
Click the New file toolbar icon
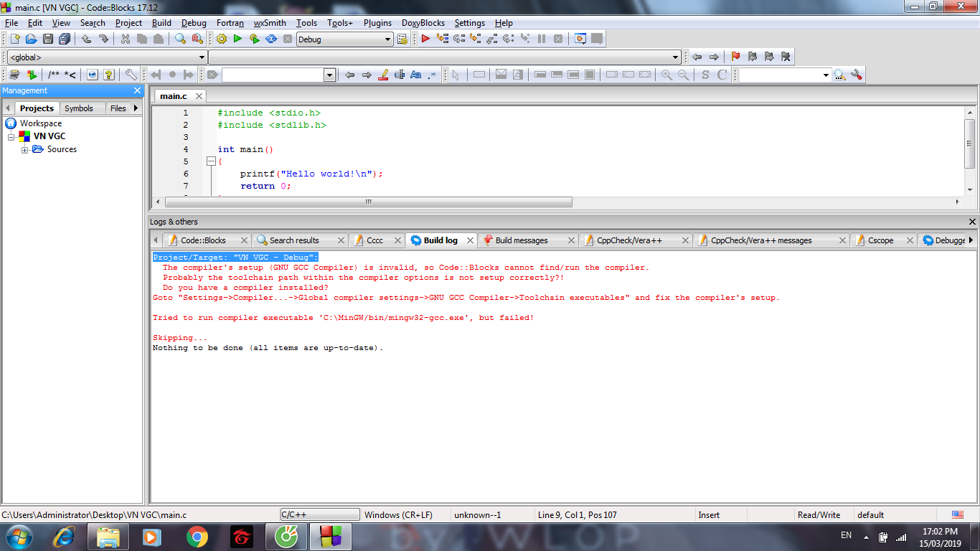pos(14,39)
